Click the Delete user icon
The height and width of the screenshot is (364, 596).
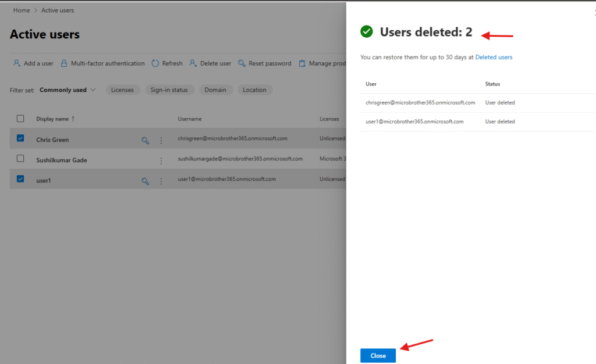(x=193, y=63)
